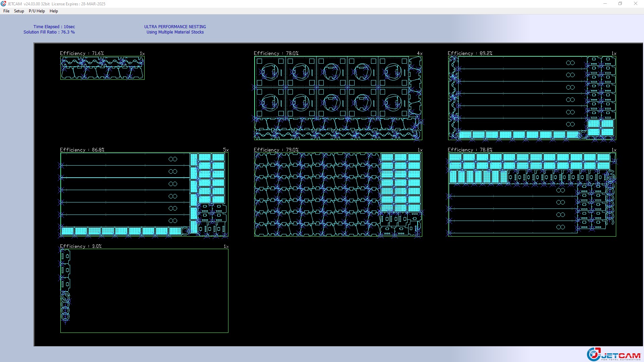Select the 78.0% efficiency nest layout

point(338,98)
